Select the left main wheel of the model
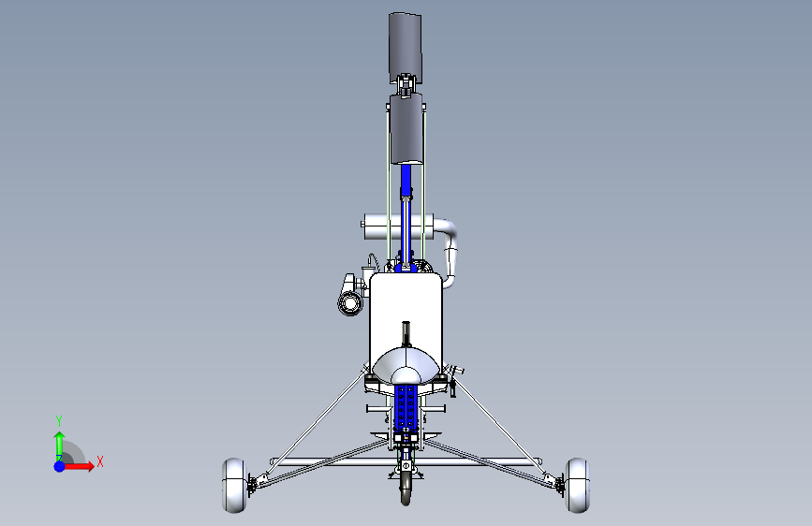Viewport: 812px width, 526px height. pos(234,485)
